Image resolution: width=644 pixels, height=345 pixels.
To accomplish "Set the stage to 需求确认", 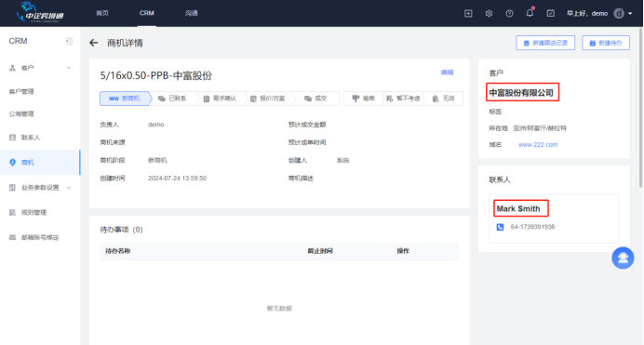I will pos(221,99).
